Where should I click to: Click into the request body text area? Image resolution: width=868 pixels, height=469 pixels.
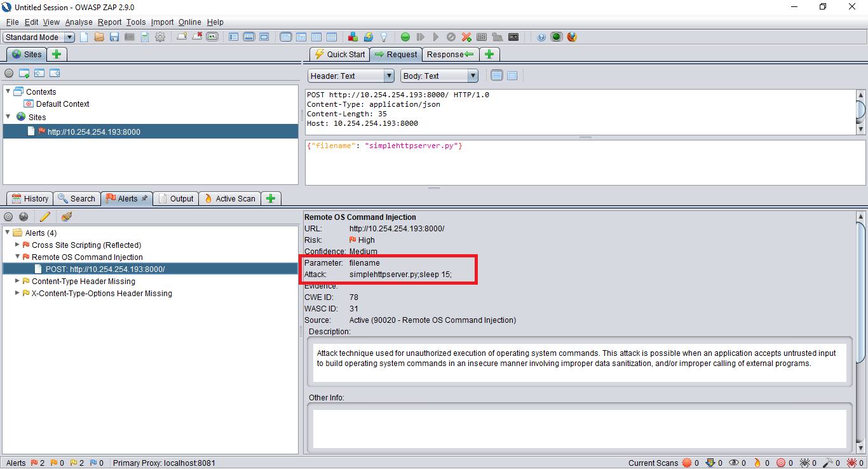(572, 165)
